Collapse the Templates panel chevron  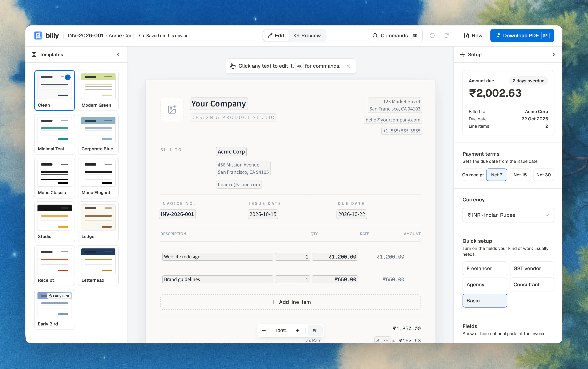coord(118,54)
